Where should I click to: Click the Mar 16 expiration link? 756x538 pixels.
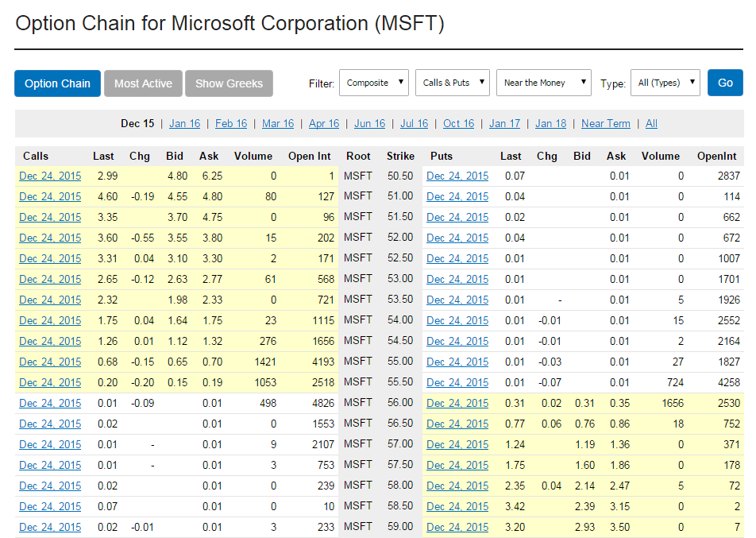[x=278, y=123]
